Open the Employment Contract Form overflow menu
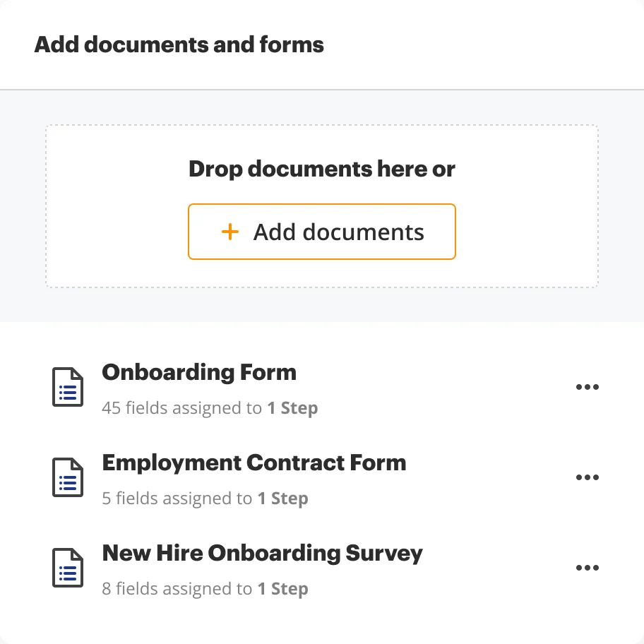Screen dimensions: 644x644 coord(588,477)
